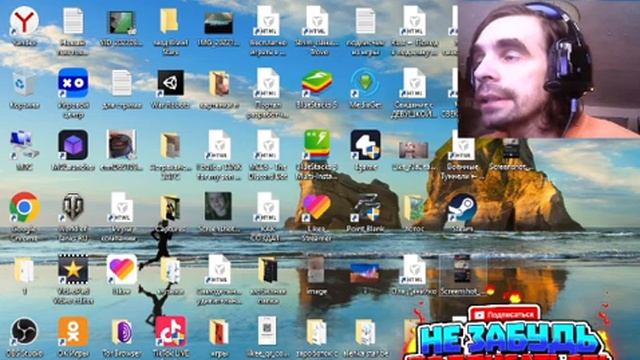Launch the Likee Streamer shortcut
Image resolution: width=640 pixels, height=360 pixels.
317,207
